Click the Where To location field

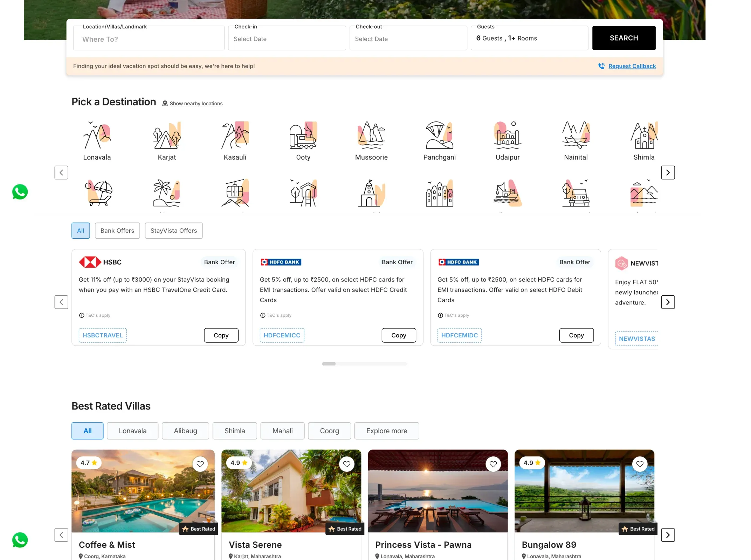tap(149, 38)
